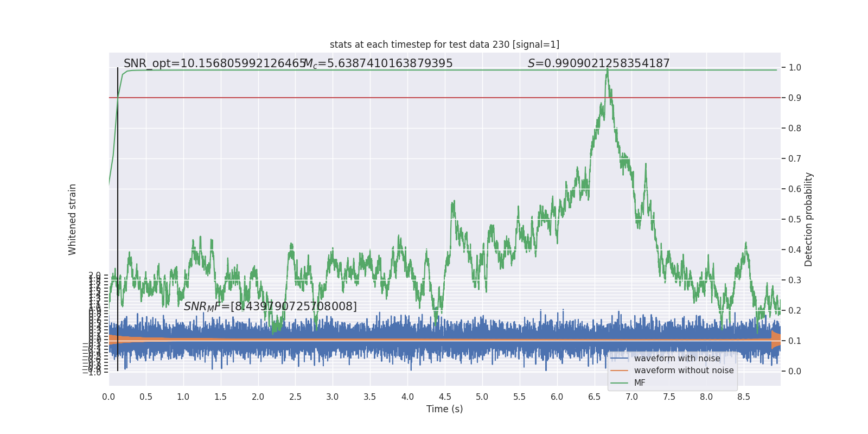Click the S=0.9909021258354187 annotation
Image resolution: width=868 pixels, height=434 pixels.
tap(599, 63)
